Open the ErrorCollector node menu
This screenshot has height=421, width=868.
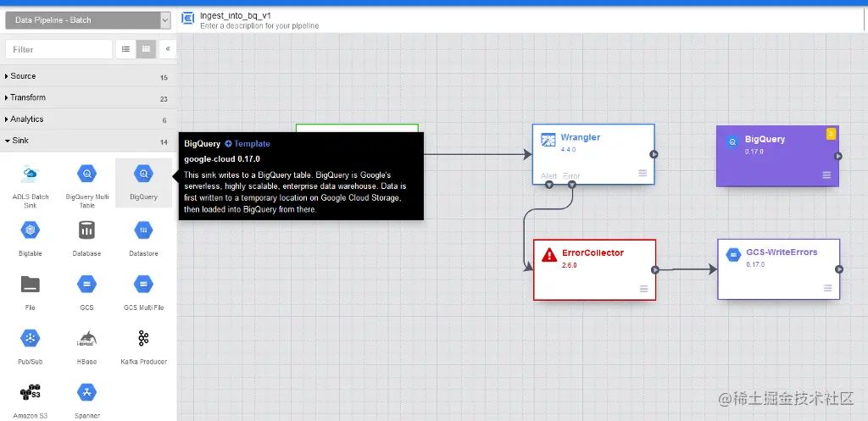point(644,289)
